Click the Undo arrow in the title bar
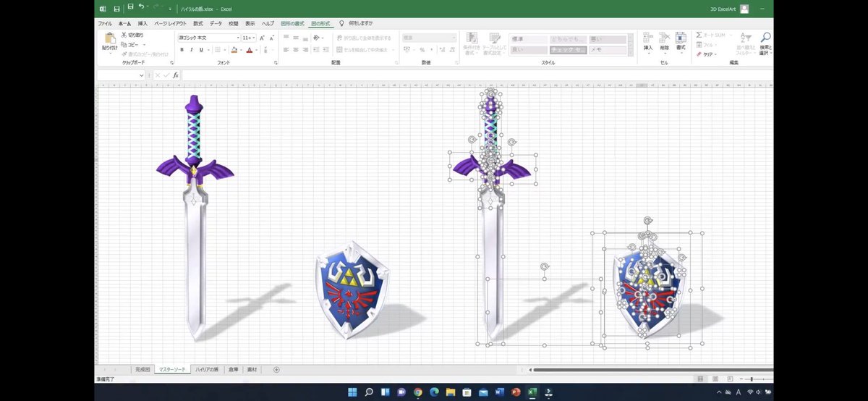This screenshot has width=868, height=401. click(x=141, y=7)
